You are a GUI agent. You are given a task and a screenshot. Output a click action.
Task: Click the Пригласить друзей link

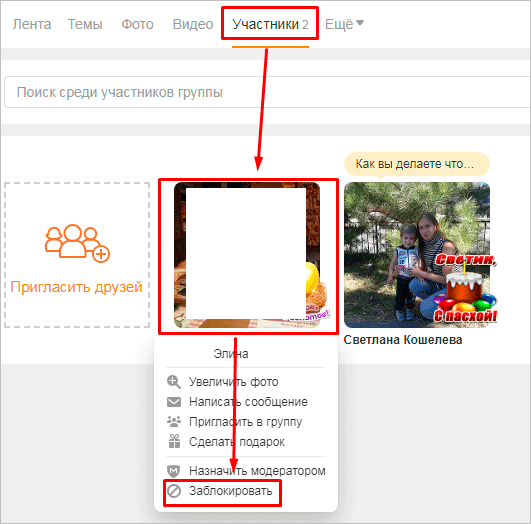(76, 287)
